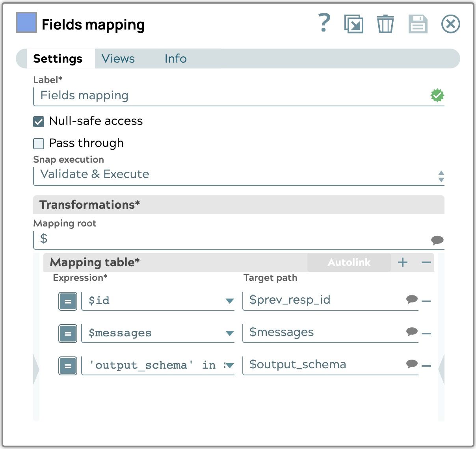The width and height of the screenshot is (476, 449).
Task: Click plus icon to add mapping row
Action: click(x=403, y=262)
